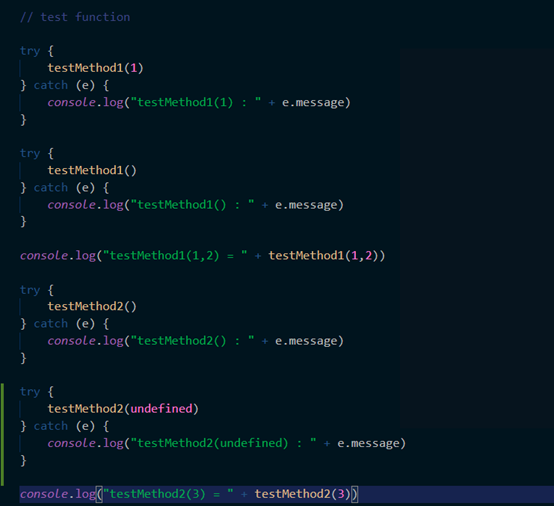Click the testMethod2(undefined) call line

(x=123, y=409)
